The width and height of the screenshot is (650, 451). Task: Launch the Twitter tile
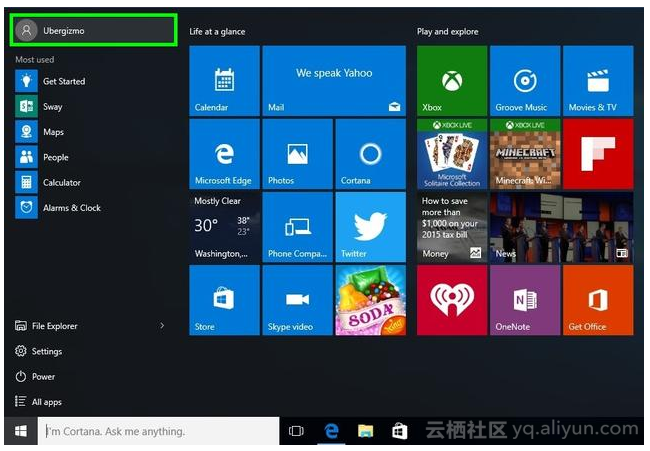pyautogui.click(x=371, y=227)
